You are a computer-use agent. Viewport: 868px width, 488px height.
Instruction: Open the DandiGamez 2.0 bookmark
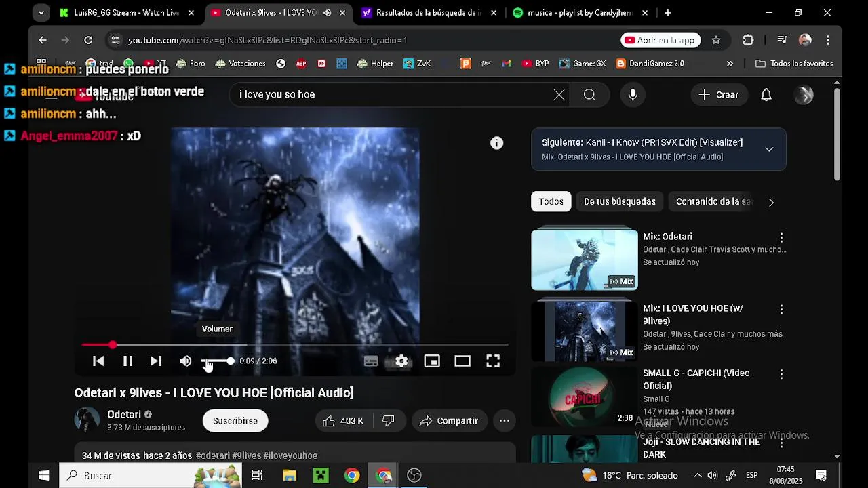coord(650,64)
